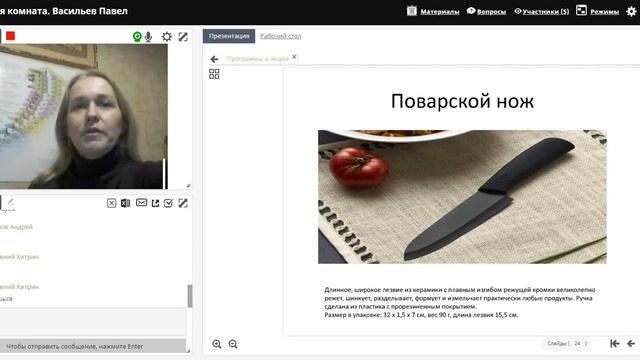The image size is (640, 360).
Task: Open the Программы и акции presentation tab
Action: 258,59
